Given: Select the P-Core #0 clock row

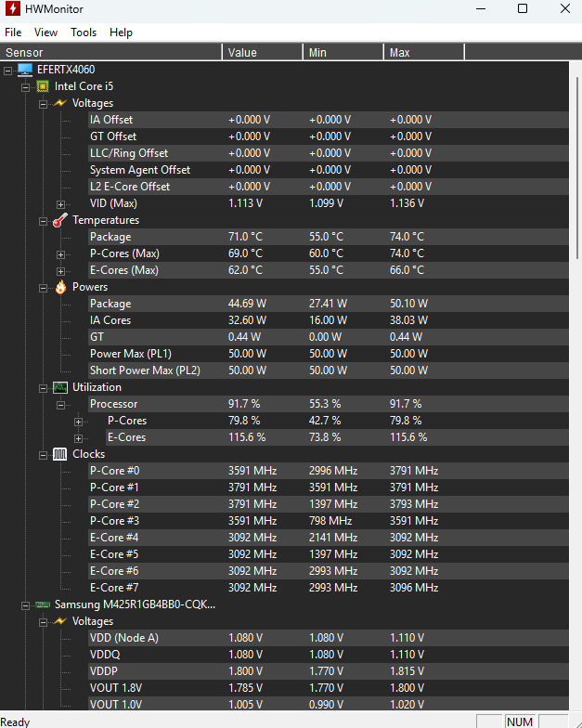Looking at the screenshot, I should (x=329, y=471).
